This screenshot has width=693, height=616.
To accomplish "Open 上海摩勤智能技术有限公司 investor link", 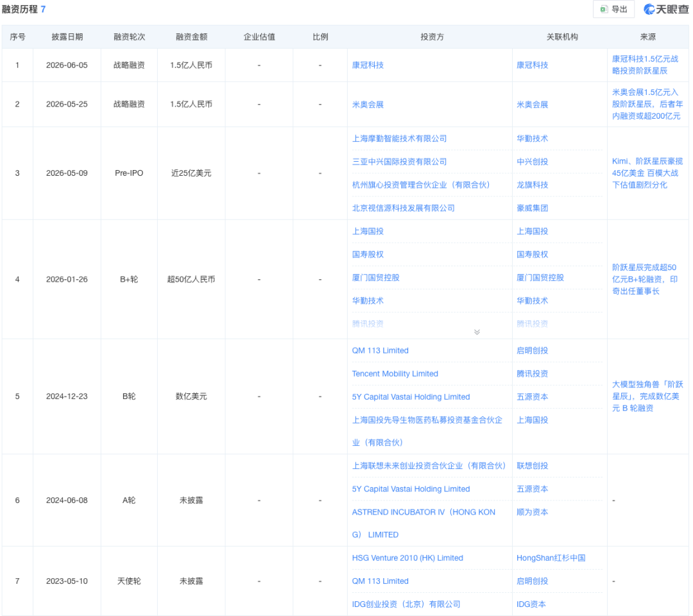I will click(x=399, y=139).
